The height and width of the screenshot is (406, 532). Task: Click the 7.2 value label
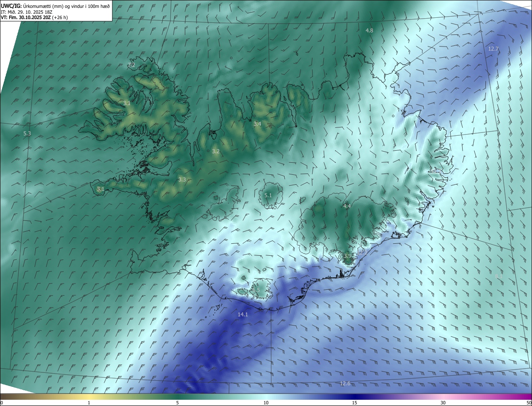pos(132,65)
